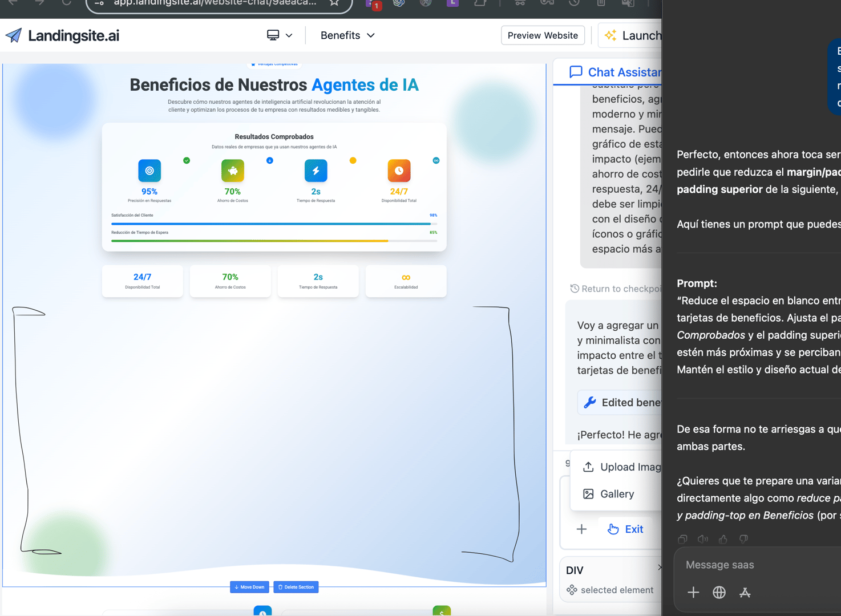Click the green checkmark badge
Screen dimensions: 841x616
pos(187,160)
